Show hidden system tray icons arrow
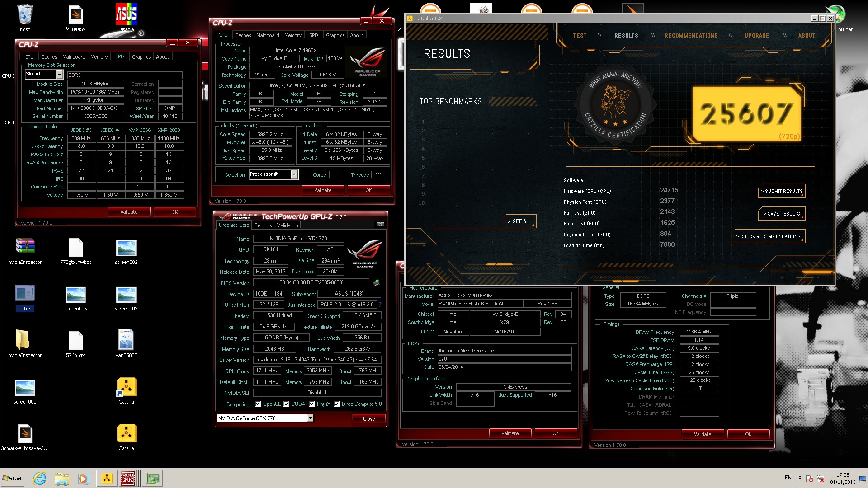The image size is (868, 488). click(x=800, y=478)
